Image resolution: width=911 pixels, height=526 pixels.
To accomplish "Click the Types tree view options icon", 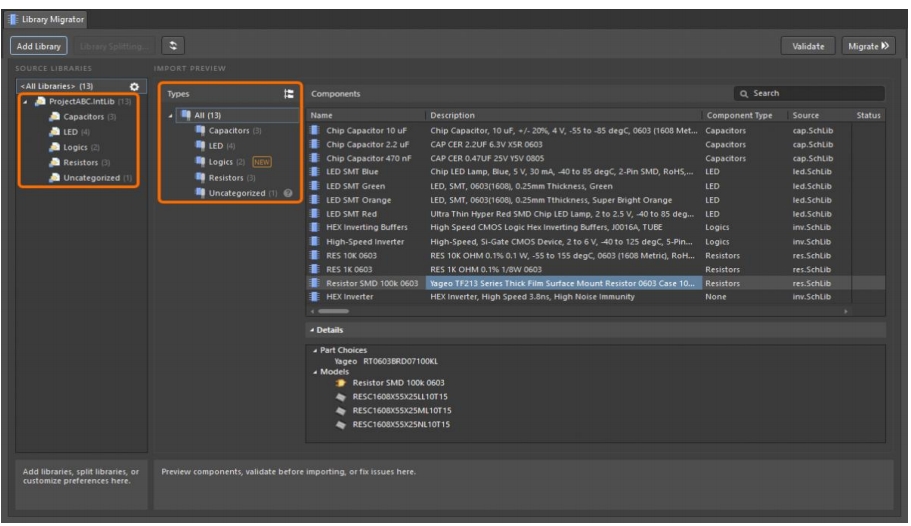I will [x=289, y=94].
